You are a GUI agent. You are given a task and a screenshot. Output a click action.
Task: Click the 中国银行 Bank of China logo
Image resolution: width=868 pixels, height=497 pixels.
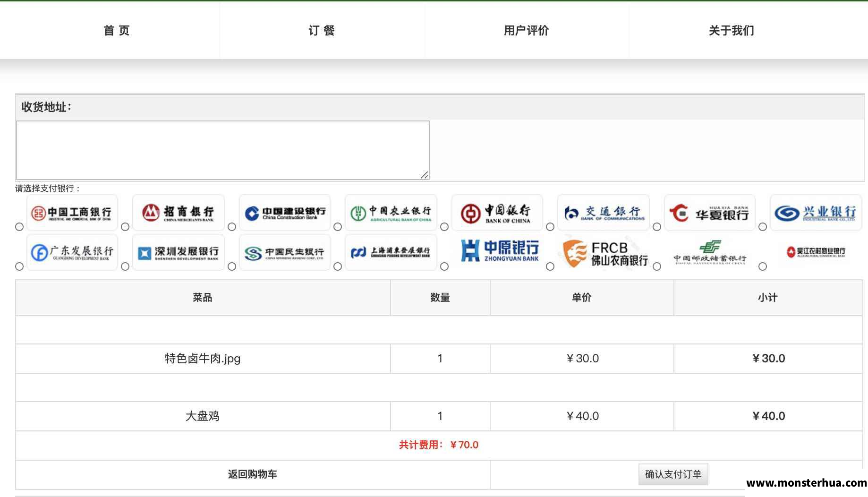coord(497,213)
